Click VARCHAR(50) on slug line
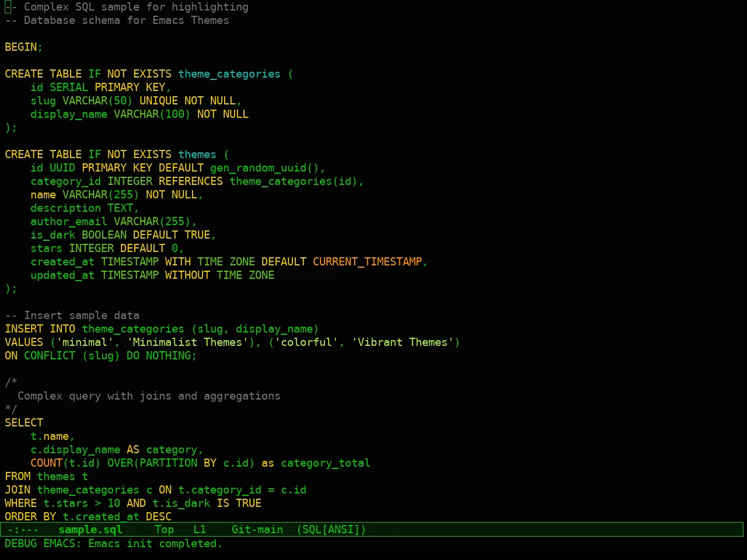Viewport: 747px width, 560px height. [97, 101]
